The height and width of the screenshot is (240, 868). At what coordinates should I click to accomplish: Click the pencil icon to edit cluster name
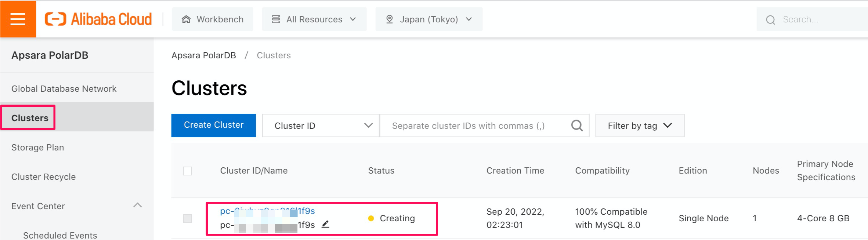coord(325,224)
